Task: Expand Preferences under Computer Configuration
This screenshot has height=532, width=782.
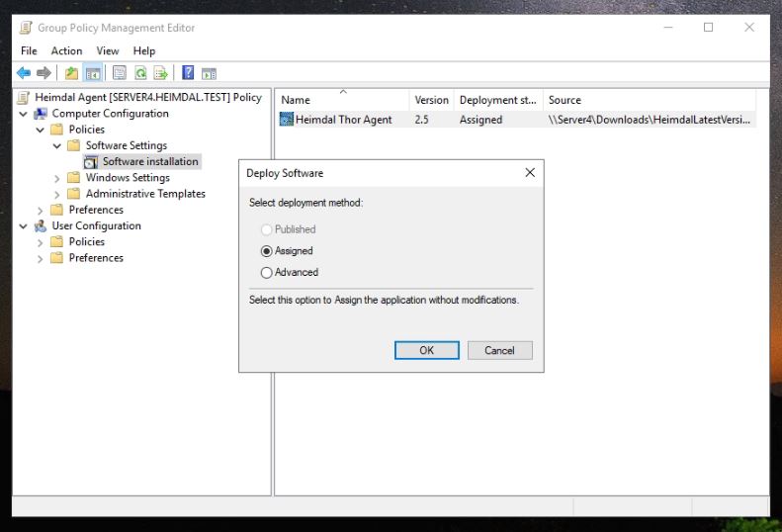Action: tap(40, 210)
